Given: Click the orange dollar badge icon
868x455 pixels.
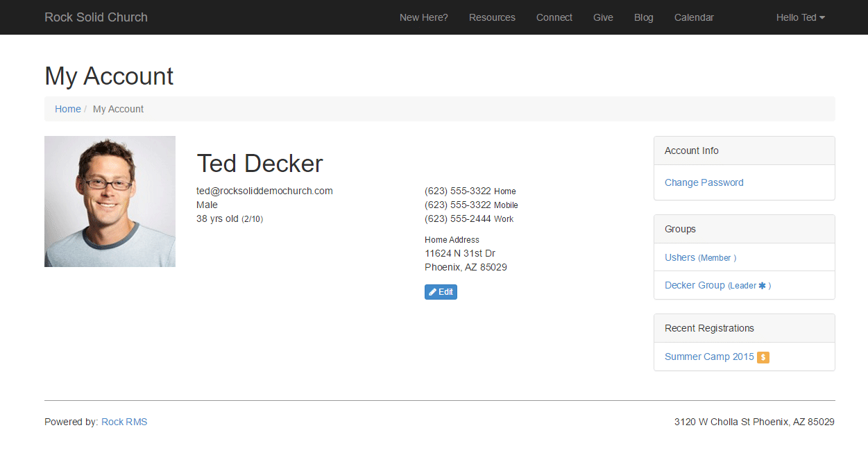Looking at the screenshot, I should coord(763,357).
